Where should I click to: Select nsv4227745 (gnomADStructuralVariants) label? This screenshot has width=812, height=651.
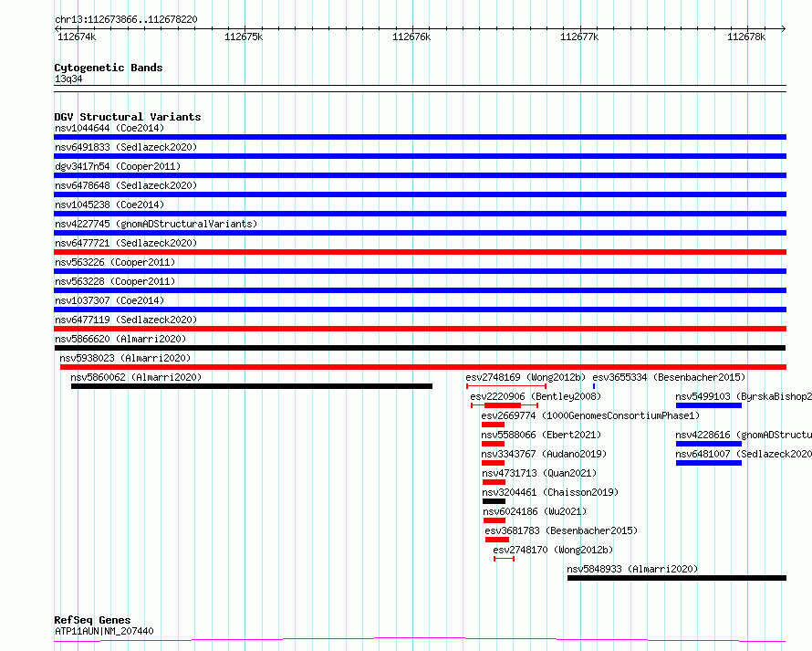coord(156,224)
